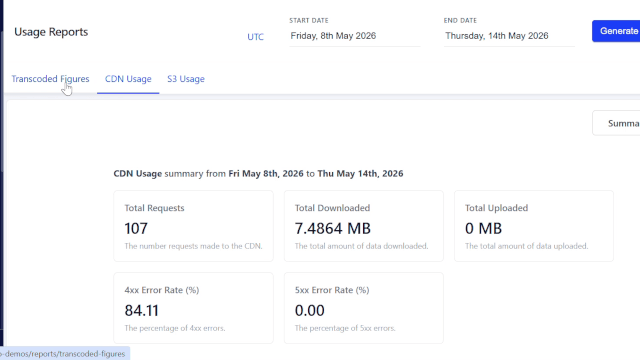Switch to the S3 Usage tab
The height and width of the screenshot is (360, 640).
point(186,79)
